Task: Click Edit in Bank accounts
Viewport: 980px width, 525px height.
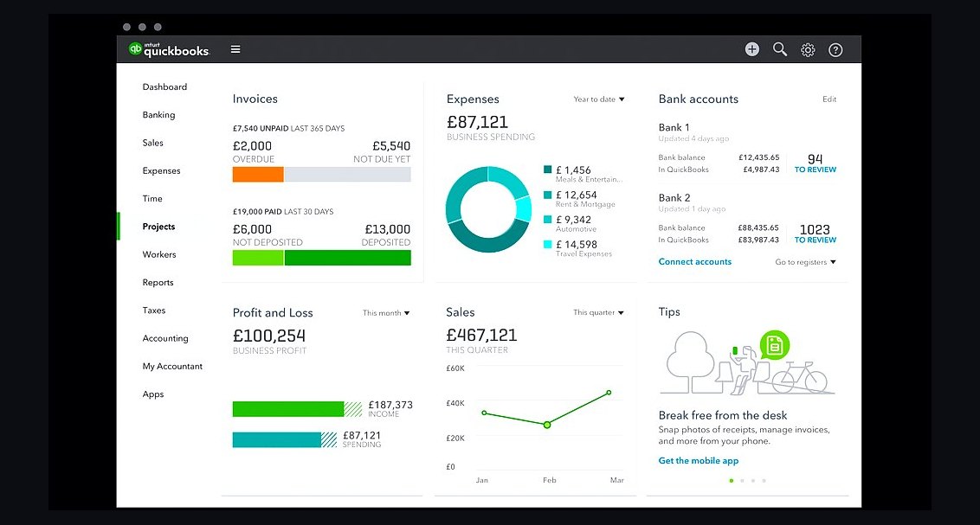Action: click(829, 99)
